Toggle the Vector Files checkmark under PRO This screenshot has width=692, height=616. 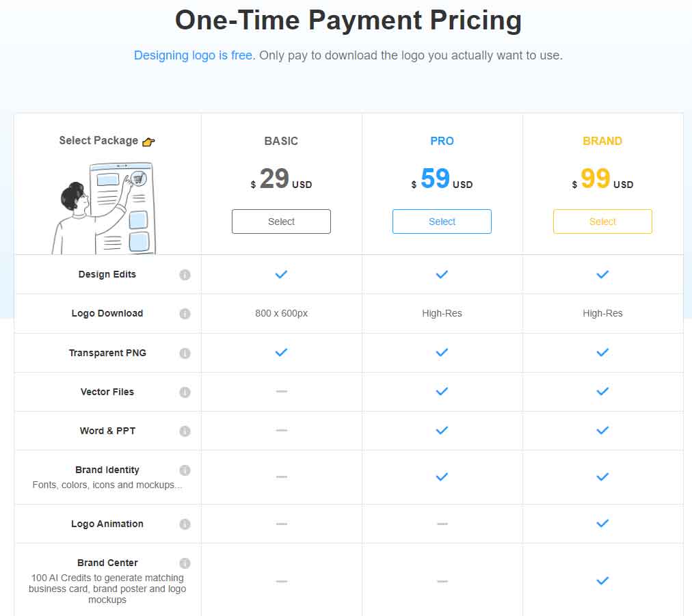[x=442, y=392]
